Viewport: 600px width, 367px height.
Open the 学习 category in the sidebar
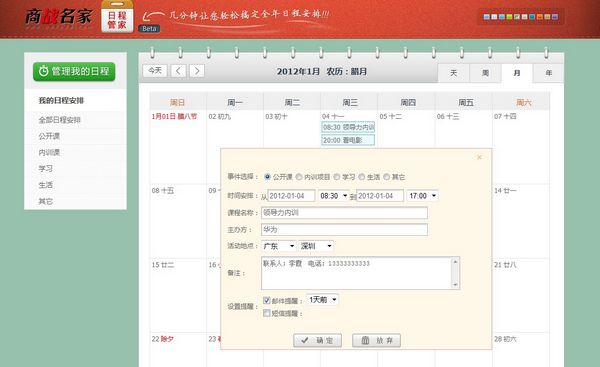coord(46,168)
